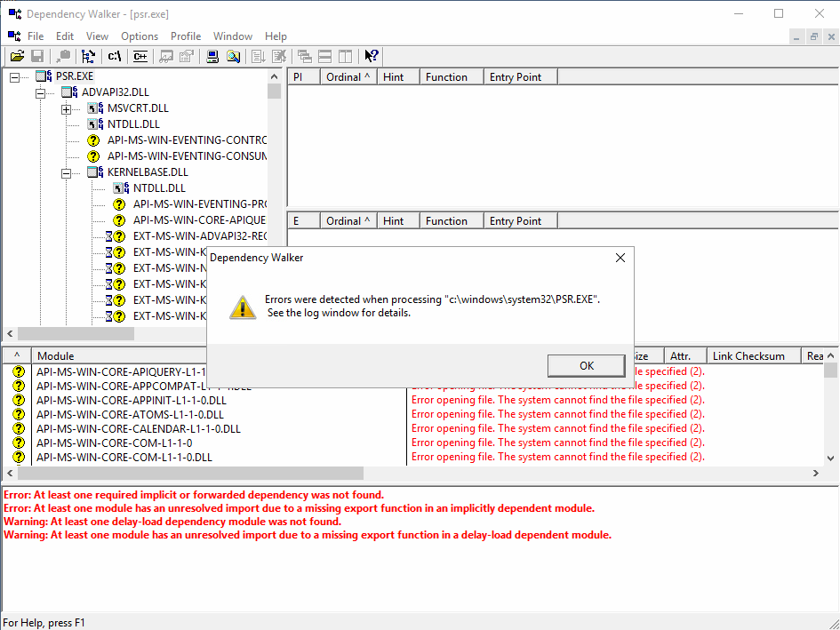Open the File menu
The width and height of the screenshot is (840, 630).
click(x=36, y=36)
